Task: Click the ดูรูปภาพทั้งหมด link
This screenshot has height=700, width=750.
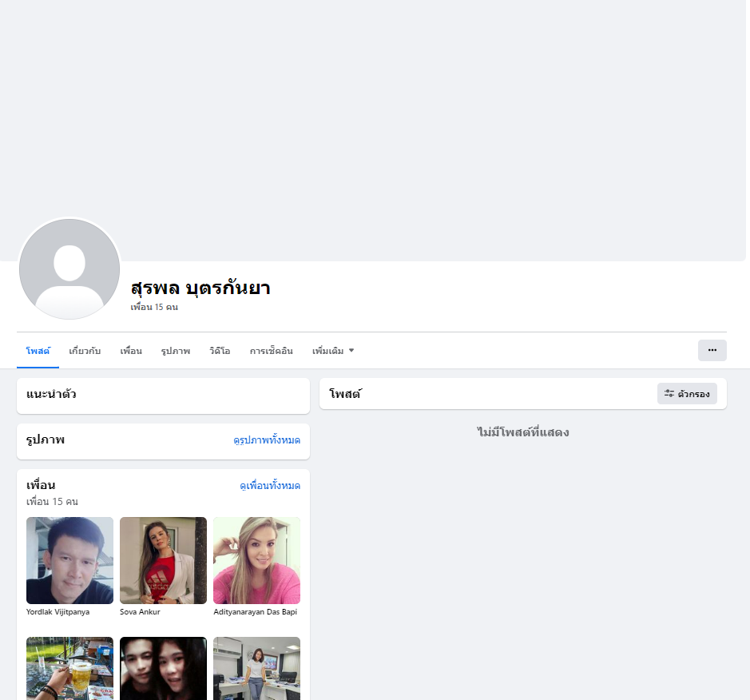Action: (267, 439)
